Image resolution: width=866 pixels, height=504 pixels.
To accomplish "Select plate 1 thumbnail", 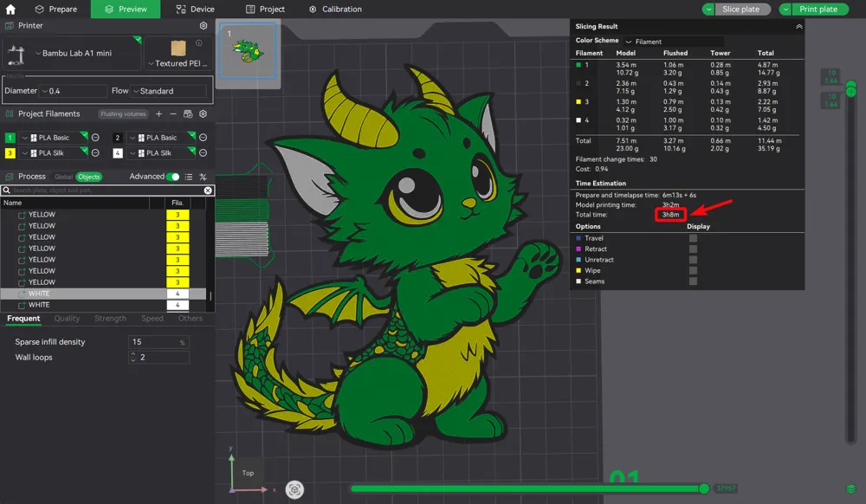I will (248, 51).
